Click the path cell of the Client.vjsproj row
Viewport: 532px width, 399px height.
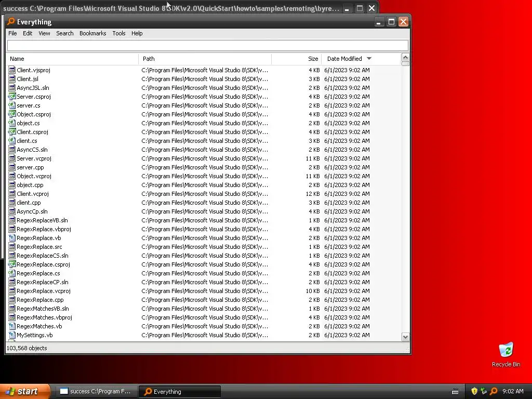(x=205, y=70)
